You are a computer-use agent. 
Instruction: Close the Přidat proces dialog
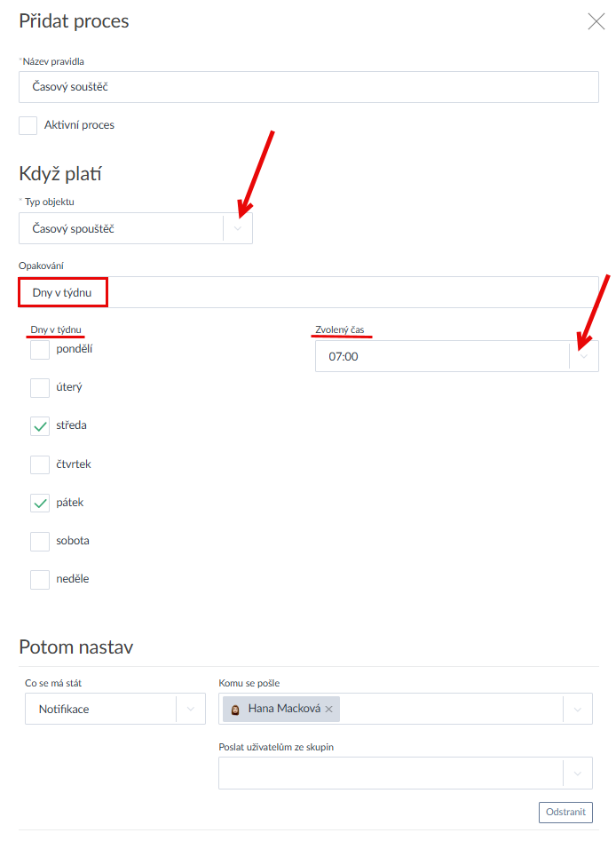click(x=596, y=22)
